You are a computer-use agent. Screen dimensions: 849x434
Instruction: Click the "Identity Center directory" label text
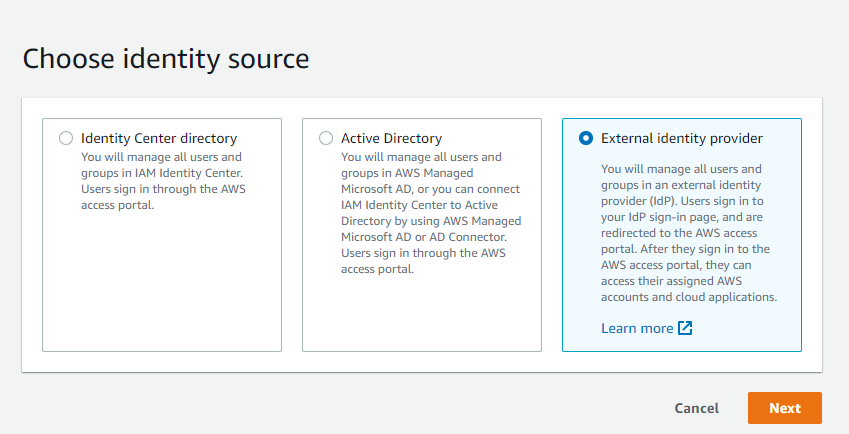[159, 139]
